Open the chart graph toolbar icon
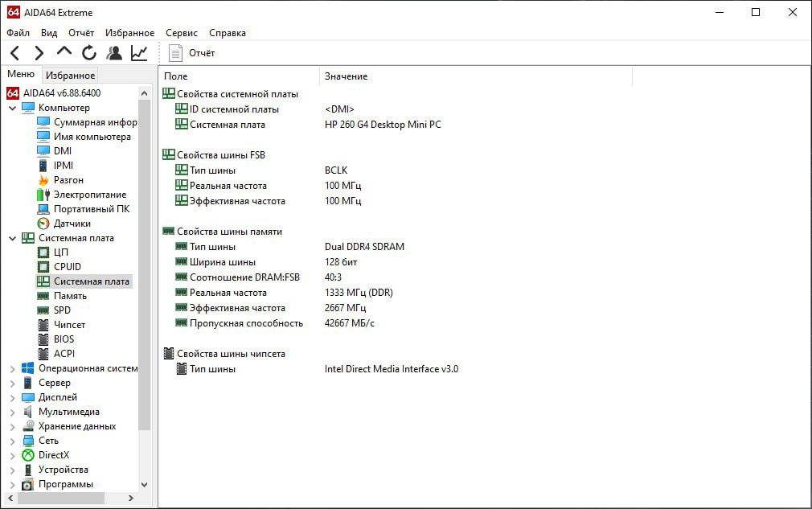The image size is (812, 509). [x=139, y=53]
